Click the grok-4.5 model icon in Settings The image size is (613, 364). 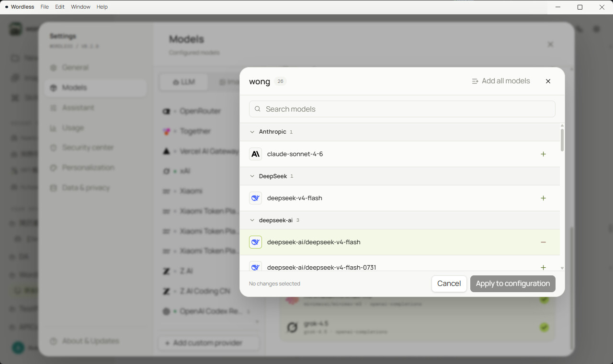pyautogui.click(x=292, y=328)
